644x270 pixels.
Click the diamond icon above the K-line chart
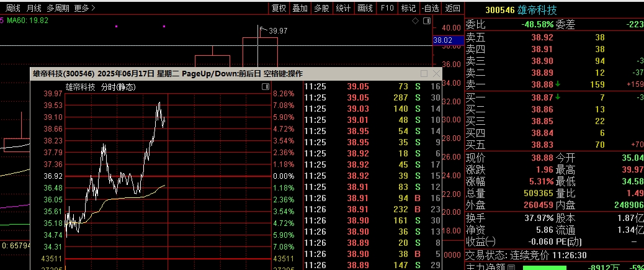(x=415, y=20)
